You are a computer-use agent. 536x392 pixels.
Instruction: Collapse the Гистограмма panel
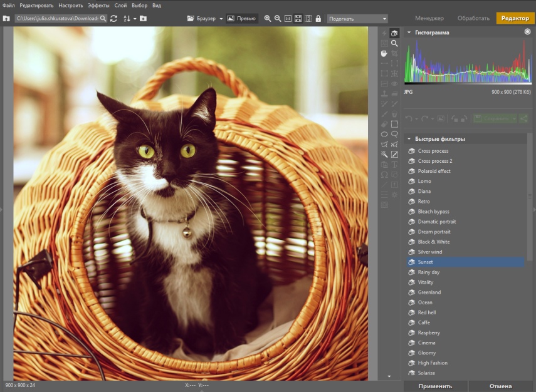click(x=409, y=33)
